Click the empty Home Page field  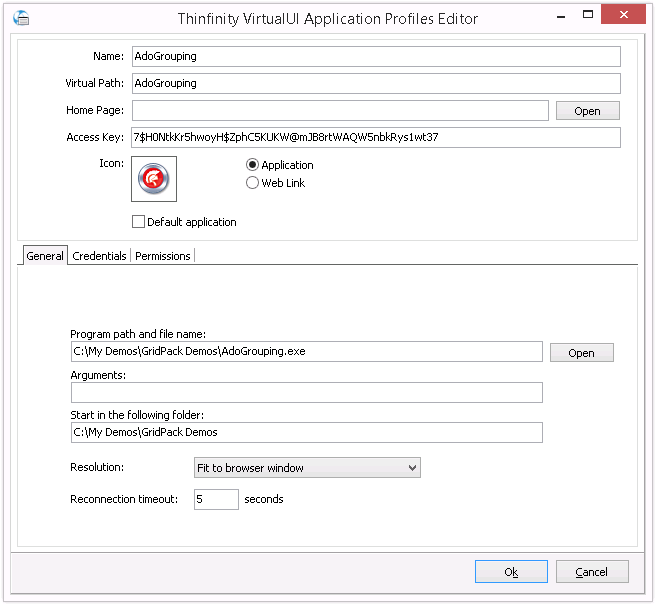[340, 111]
